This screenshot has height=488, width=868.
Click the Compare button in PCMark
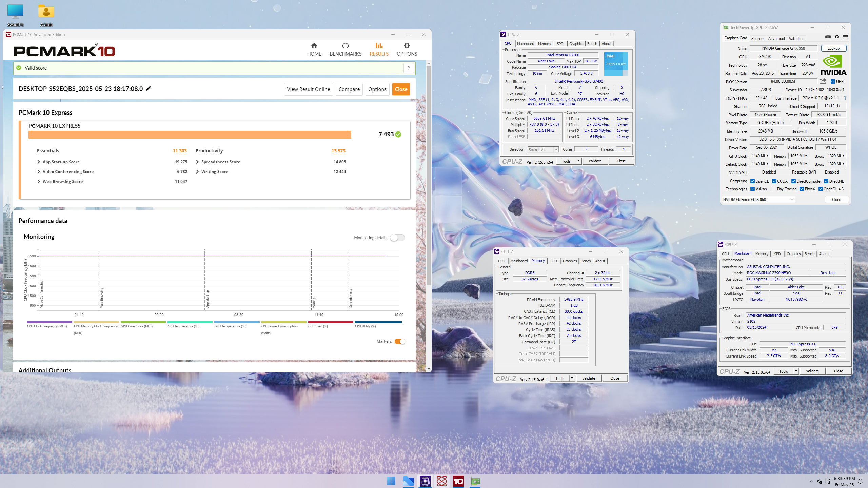pyautogui.click(x=349, y=89)
